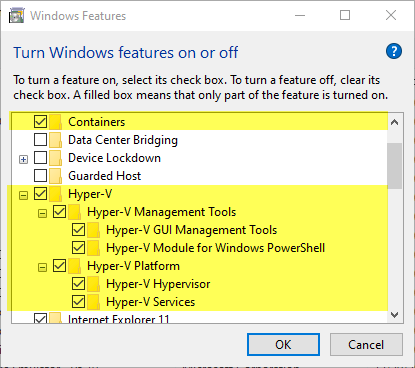Click the Containers folder icon
This screenshot has width=415, height=368.
click(x=56, y=122)
